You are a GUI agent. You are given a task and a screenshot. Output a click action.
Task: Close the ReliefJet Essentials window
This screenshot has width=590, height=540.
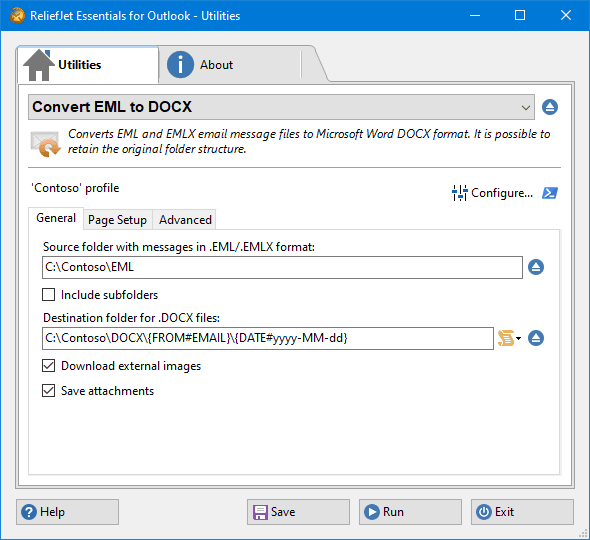pyautogui.click(x=566, y=15)
